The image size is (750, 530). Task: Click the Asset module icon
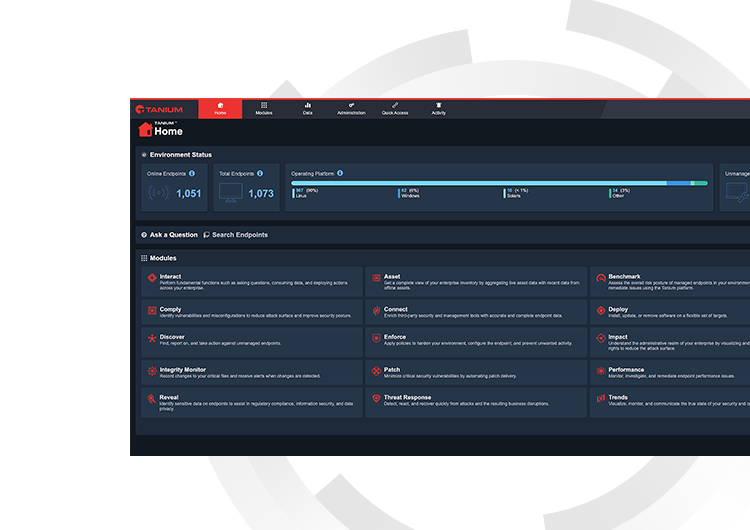376,278
